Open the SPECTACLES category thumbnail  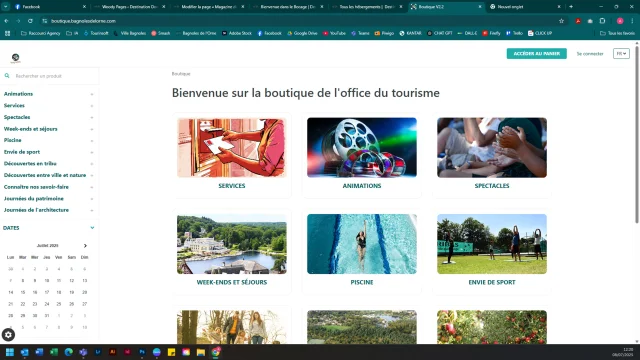point(492,148)
